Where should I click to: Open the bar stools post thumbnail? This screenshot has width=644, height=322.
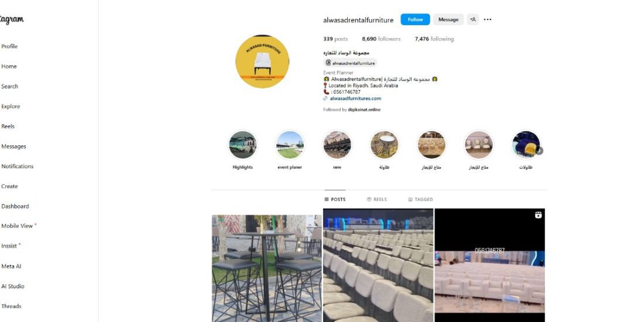point(267,268)
